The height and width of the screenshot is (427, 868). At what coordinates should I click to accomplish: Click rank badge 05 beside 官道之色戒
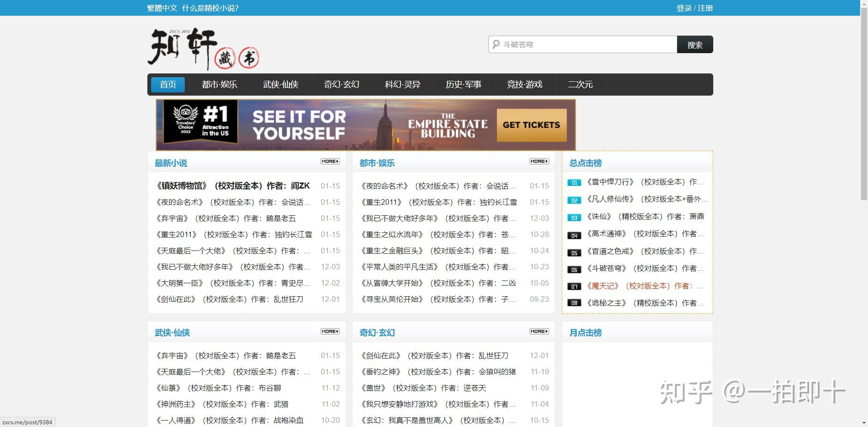(x=574, y=252)
